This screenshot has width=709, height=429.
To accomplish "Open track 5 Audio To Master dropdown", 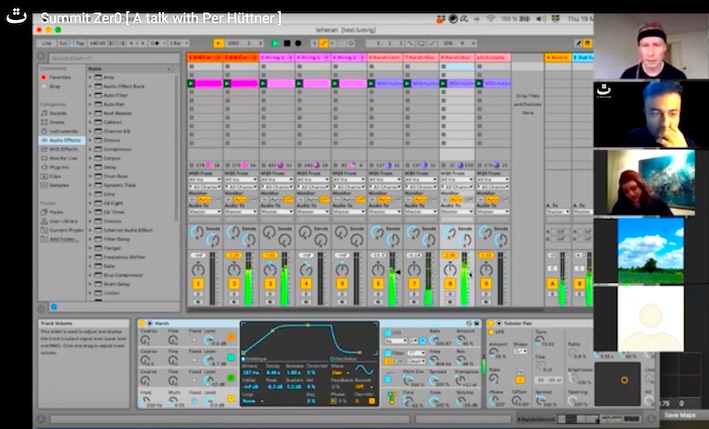I will [349, 212].
